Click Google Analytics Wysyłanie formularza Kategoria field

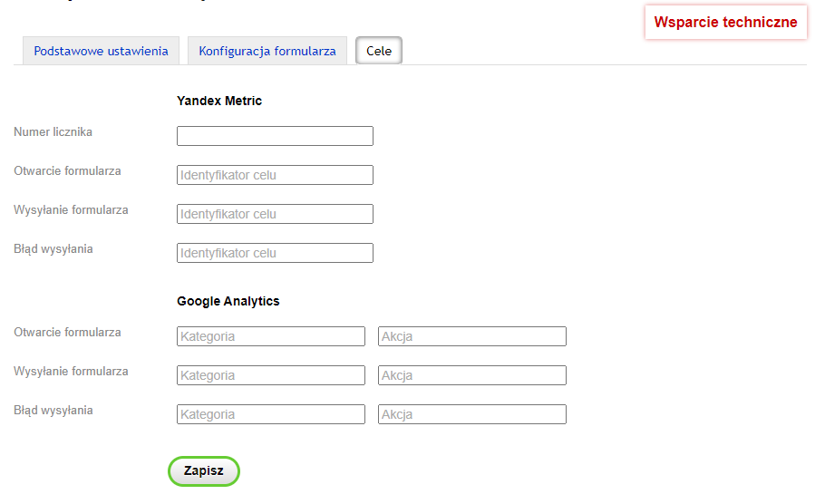pyautogui.click(x=271, y=375)
